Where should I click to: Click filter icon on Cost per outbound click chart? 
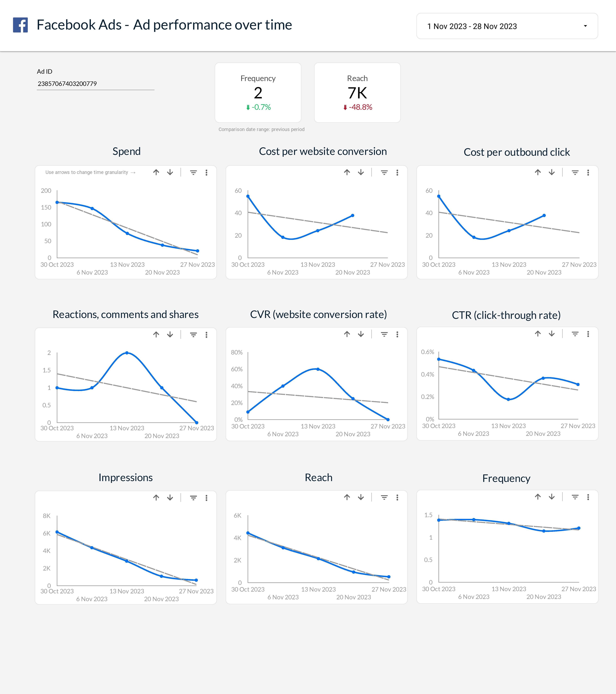[x=575, y=172]
